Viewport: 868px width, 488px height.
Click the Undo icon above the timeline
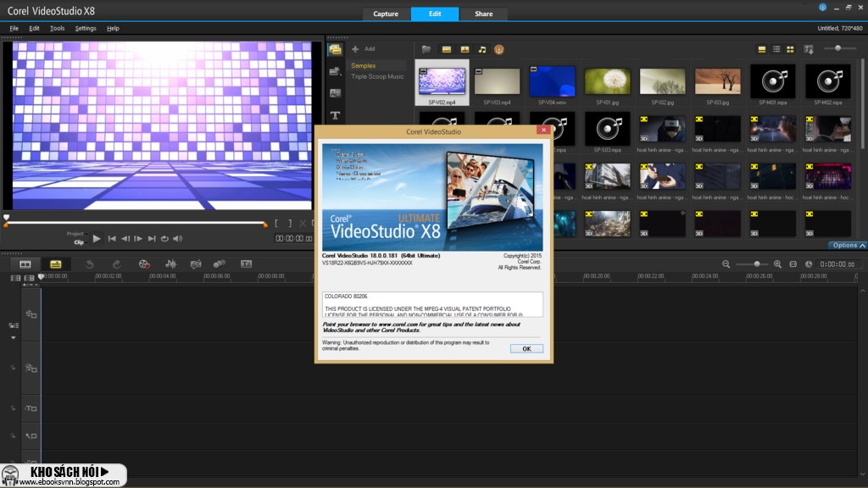tap(90, 264)
